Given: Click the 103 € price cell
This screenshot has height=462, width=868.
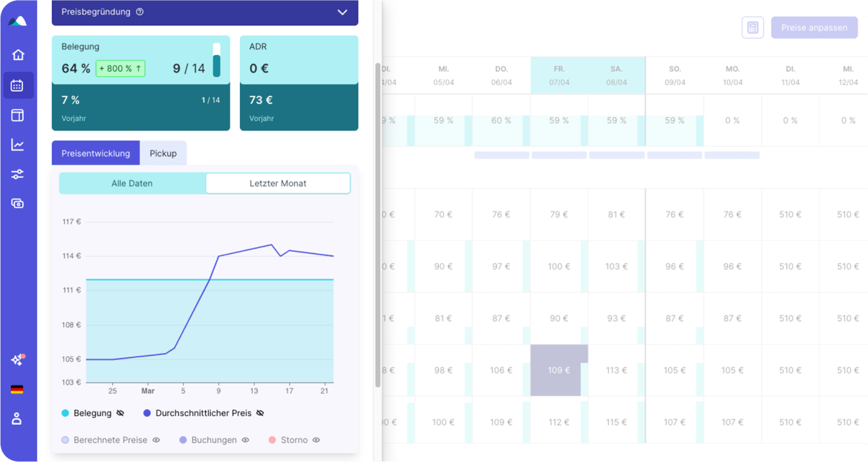Looking at the screenshot, I should 617,266.
